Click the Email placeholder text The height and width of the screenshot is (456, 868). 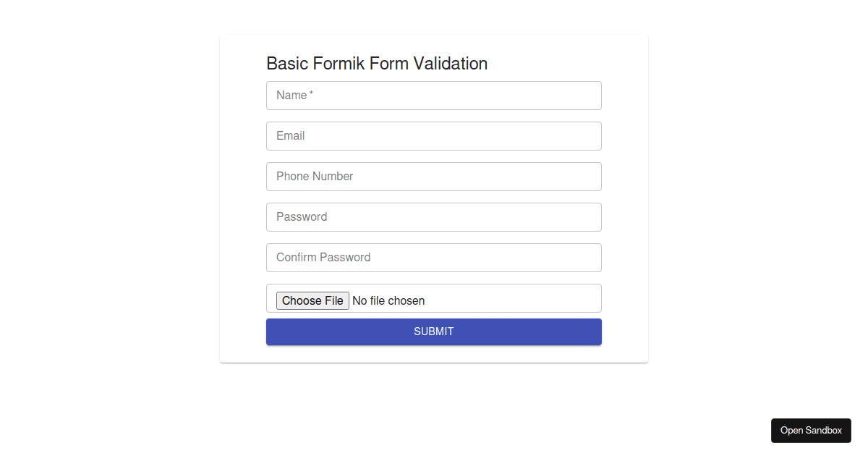290,135
